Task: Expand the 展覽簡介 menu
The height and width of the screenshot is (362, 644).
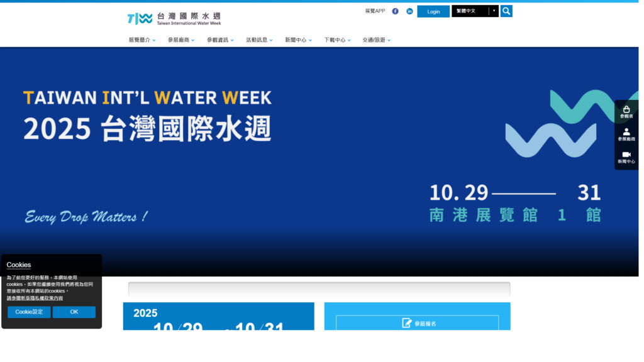Action: [x=142, y=40]
